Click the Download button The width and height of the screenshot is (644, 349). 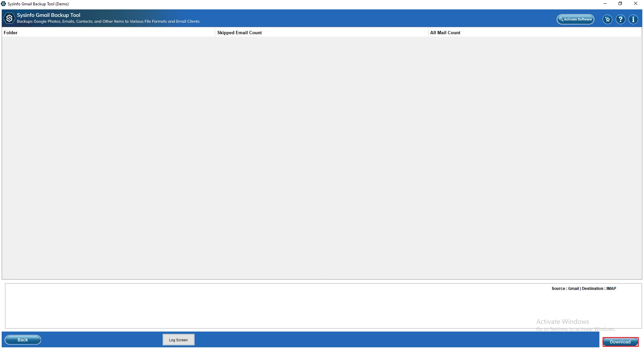point(620,342)
